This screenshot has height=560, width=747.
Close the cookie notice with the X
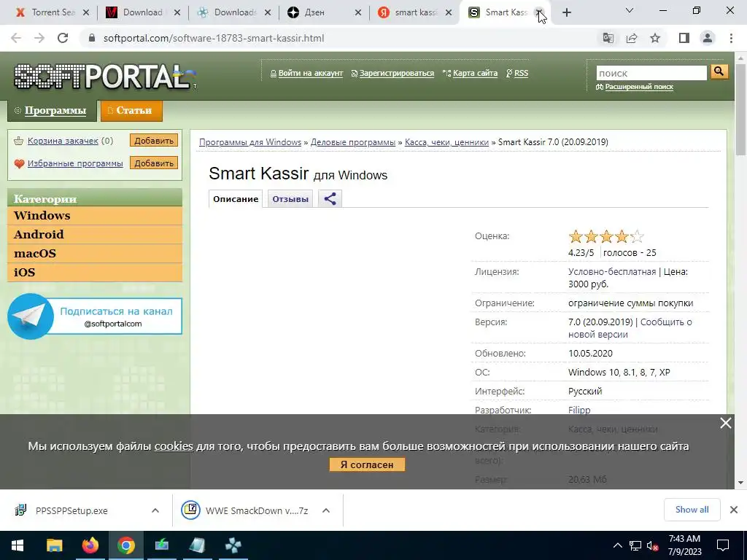pos(726,423)
